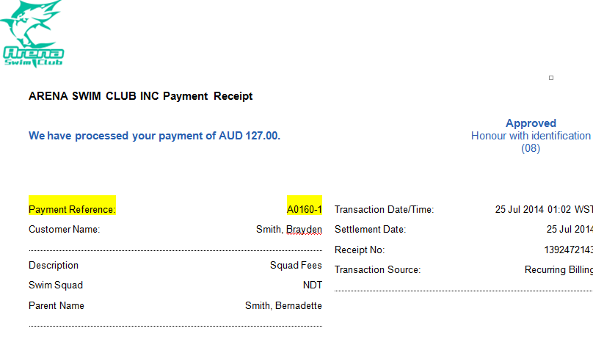Viewport: 593px width, 364px height.
Task: Click the Description label
Action: click(x=54, y=266)
